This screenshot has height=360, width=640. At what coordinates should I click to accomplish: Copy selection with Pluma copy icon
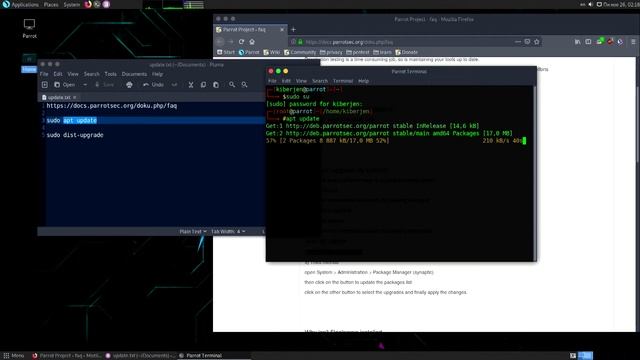[203, 84]
